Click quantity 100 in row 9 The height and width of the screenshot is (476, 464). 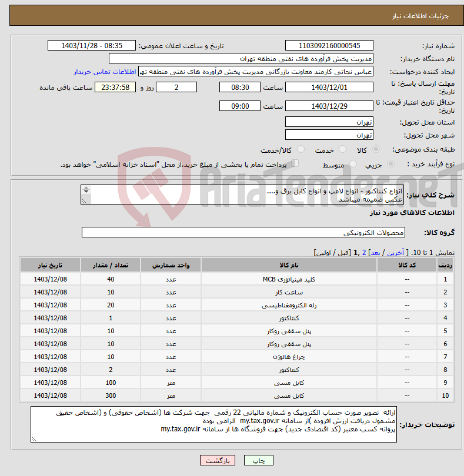pyautogui.click(x=111, y=383)
